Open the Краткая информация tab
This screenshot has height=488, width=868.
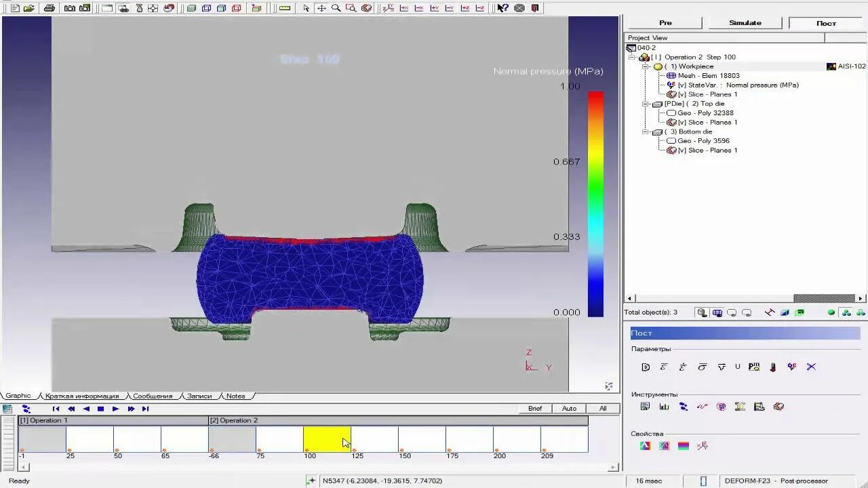(82, 396)
